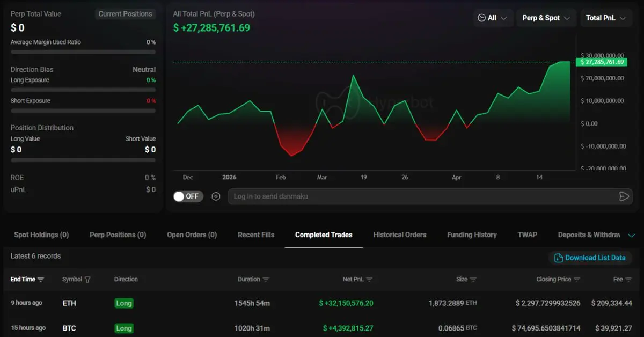Click the send danmaku arrow icon
This screenshot has height=337, width=644.
(624, 196)
